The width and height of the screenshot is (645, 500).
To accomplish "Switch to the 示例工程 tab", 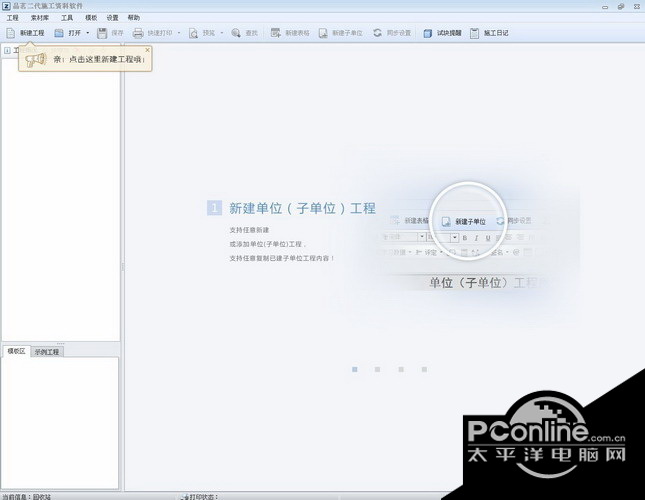I will click(47, 352).
